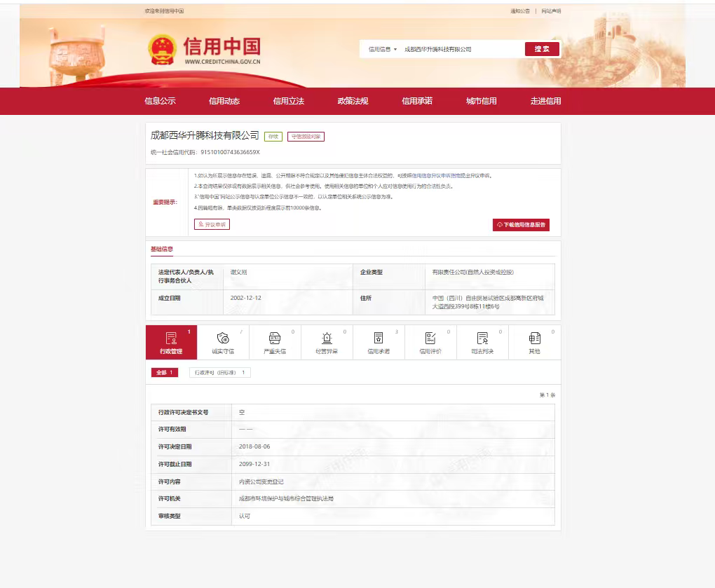This screenshot has width=715, height=588.
Task: Click the national emblem logo of 信用中国
Action: [x=163, y=49]
